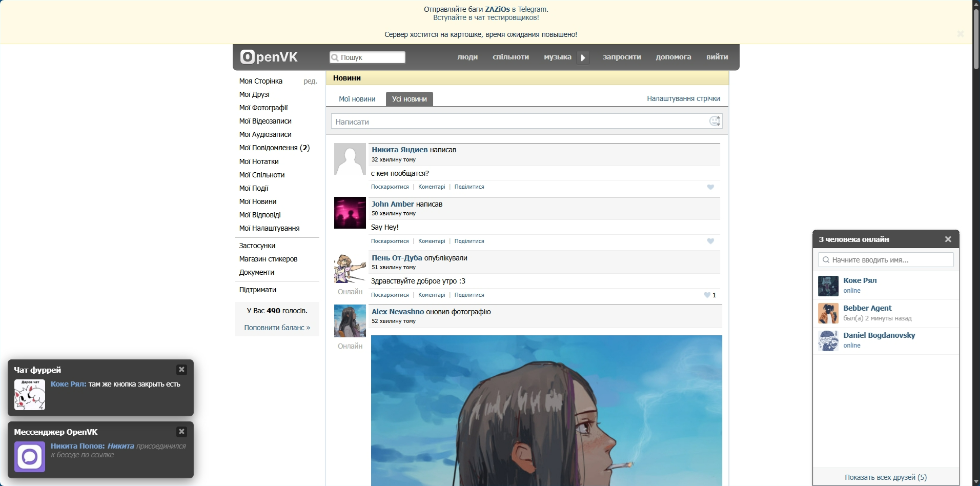Switch to Мої новини tab
The width and height of the screenshot is (980, 486).
(x=357, y=99)
